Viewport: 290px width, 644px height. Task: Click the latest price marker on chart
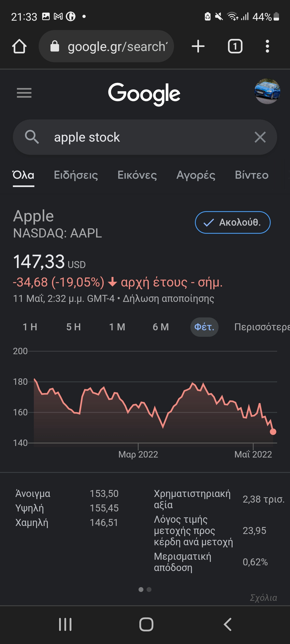[x=273, y=431]
